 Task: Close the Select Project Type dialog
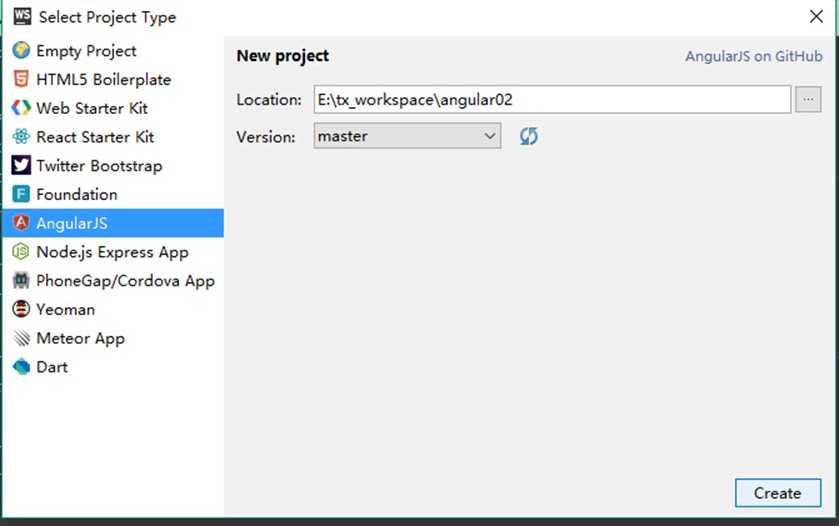[816, 17]
